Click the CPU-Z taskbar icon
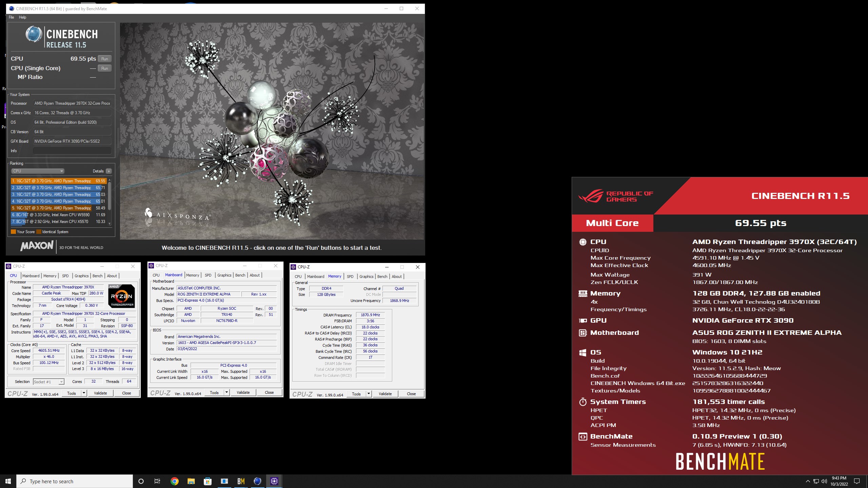 (274, 481)
